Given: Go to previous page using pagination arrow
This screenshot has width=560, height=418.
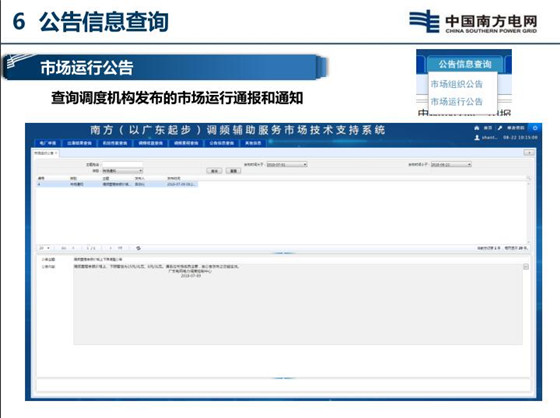Looking at the screenshot, I should [73, 248].
